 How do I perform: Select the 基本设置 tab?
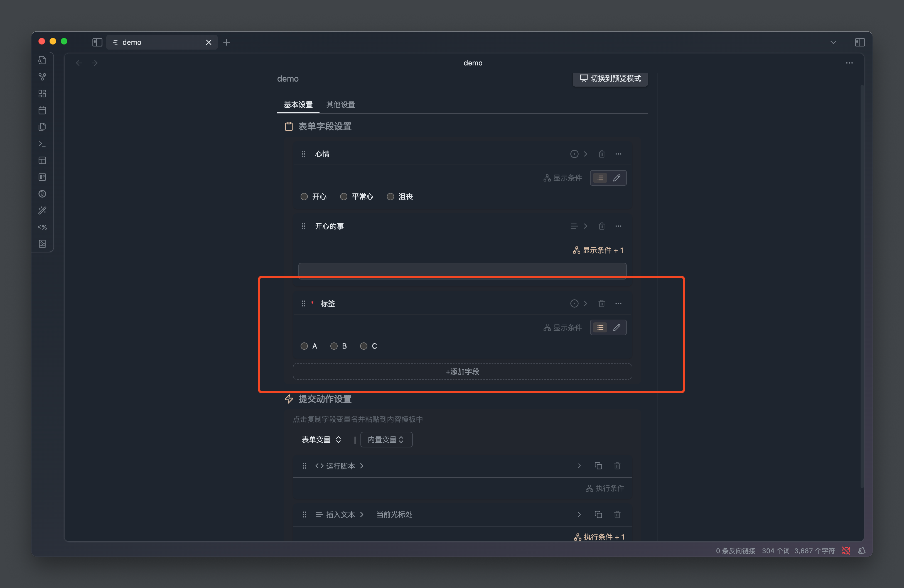coord(298,104)
